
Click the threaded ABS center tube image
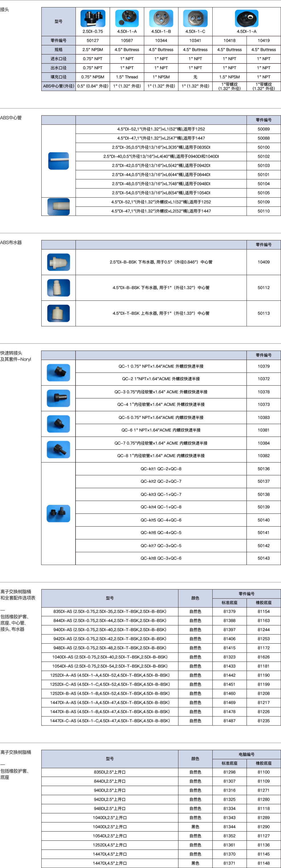(58, 206)
